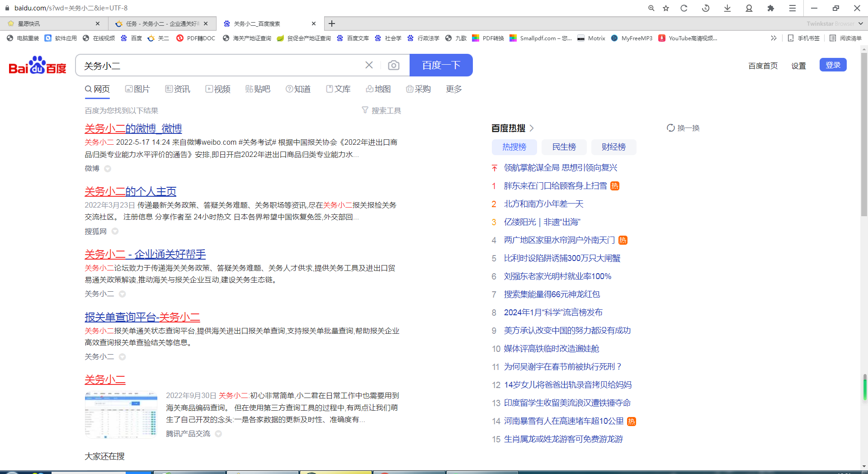Expand the 更多 search categories
868x474 pixels.
coord(454,89)
